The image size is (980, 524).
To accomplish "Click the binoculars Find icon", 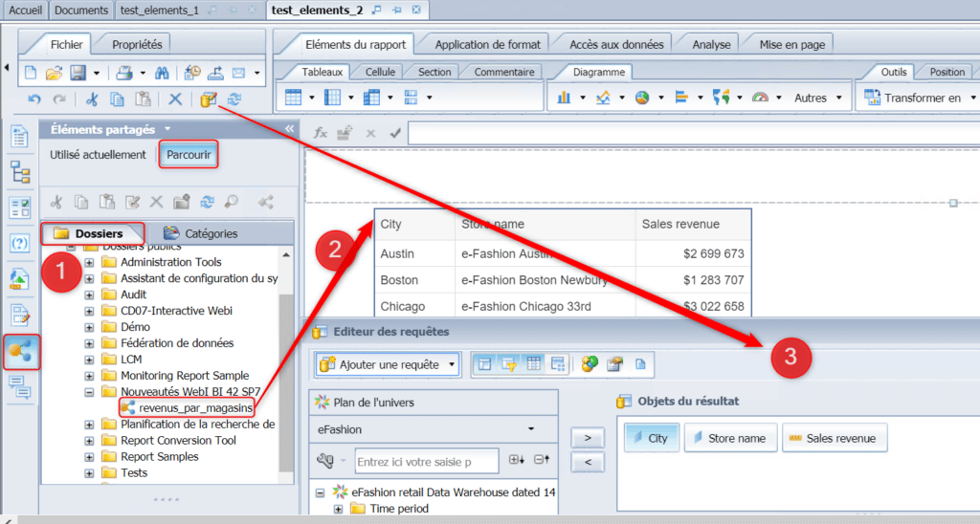I will pos(162,73).
